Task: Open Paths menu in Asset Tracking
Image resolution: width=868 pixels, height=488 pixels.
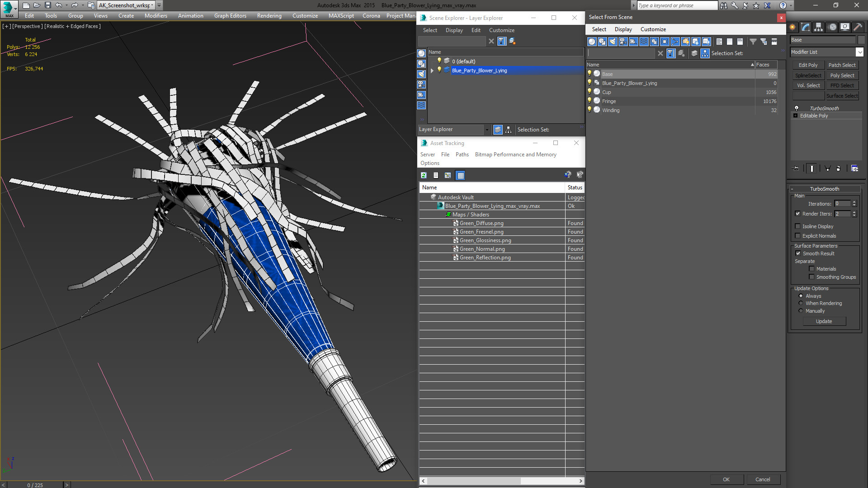Action: tap(462, 155)
